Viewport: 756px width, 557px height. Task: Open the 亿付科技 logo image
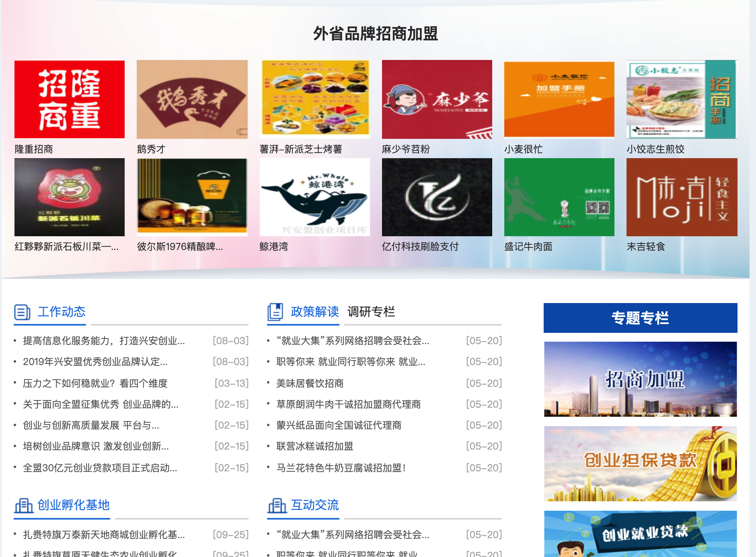(x=437, y=197)
